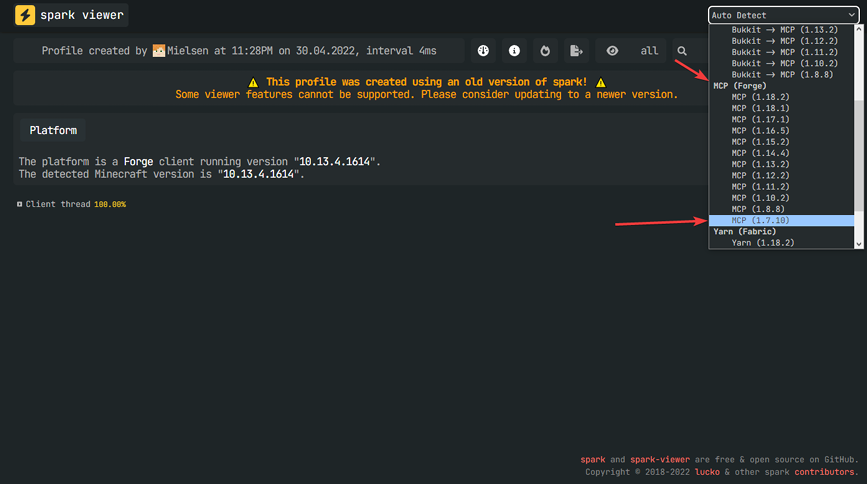Image resolution: width=867 pixels, height=484 pixels.
Task: Click Mielsen's player head avatar
Action: click(x=159, y=51)
